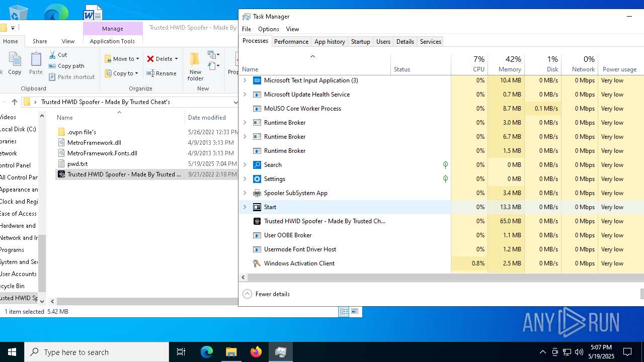Select Trusted HWID Spoofer process in Task Manager
Screen dimensions: 644x362
[x=441, y=221]
